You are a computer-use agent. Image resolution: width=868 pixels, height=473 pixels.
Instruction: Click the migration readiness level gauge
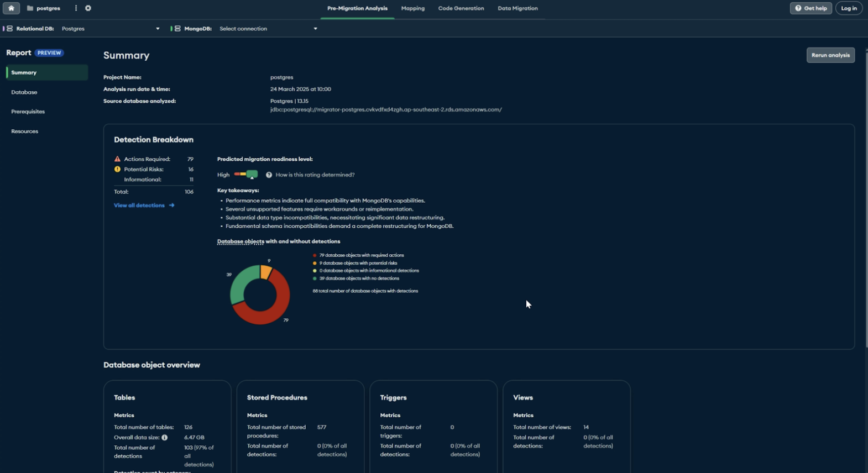pos(246,175)
